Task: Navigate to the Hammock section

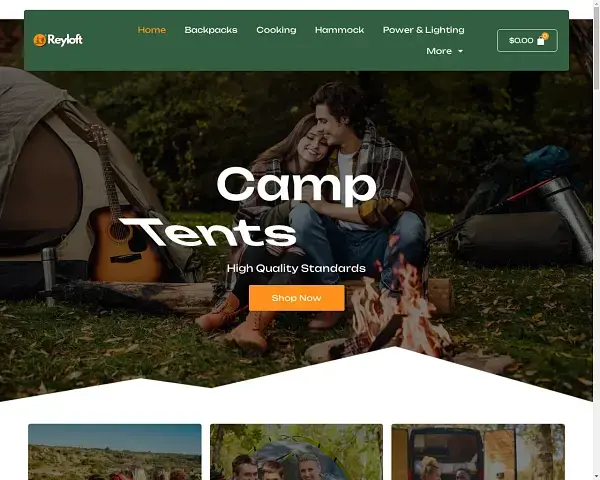Action: (x=339, y=30)
